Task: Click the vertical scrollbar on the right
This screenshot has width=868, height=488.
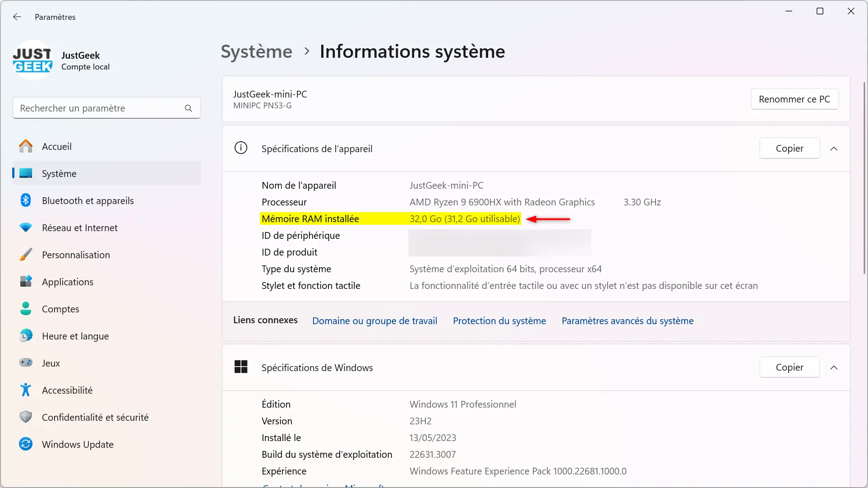Action: click(864, 178)
